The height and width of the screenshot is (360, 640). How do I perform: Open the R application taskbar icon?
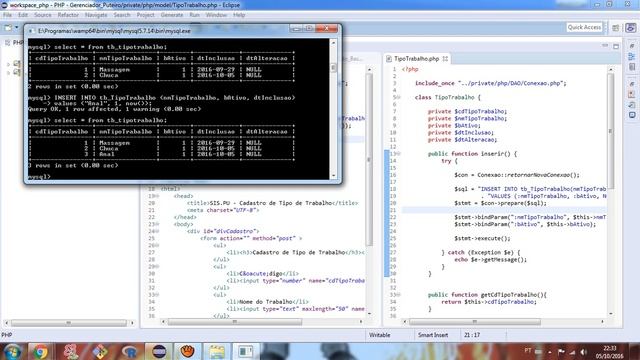pos(129,351)
